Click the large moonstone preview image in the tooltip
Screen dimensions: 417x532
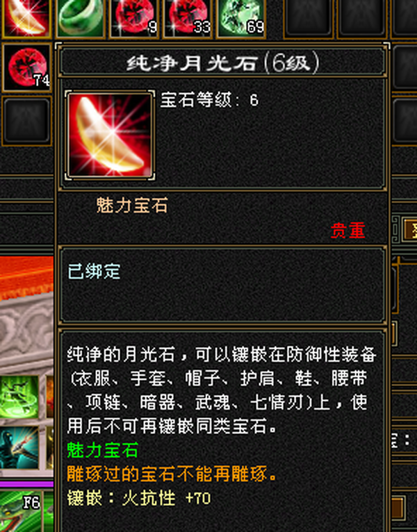tap(110, 135)
